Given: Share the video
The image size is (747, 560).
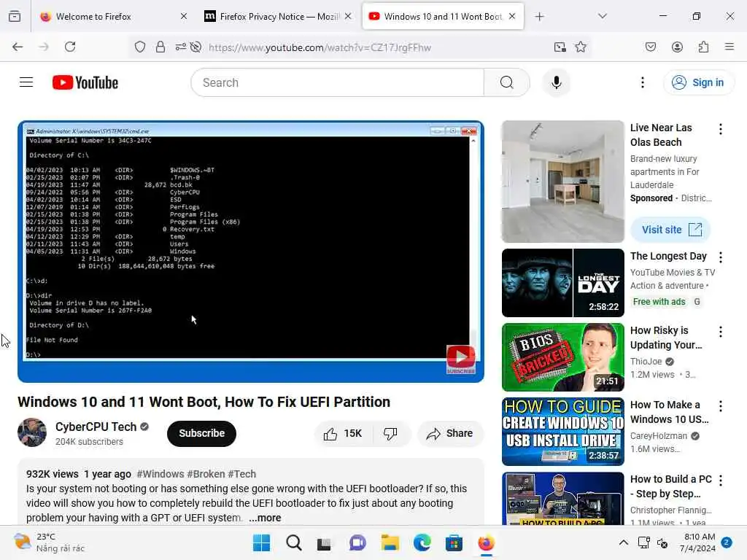Looking at the screenshot, I should pyautogui.click(x=450, y=433).
